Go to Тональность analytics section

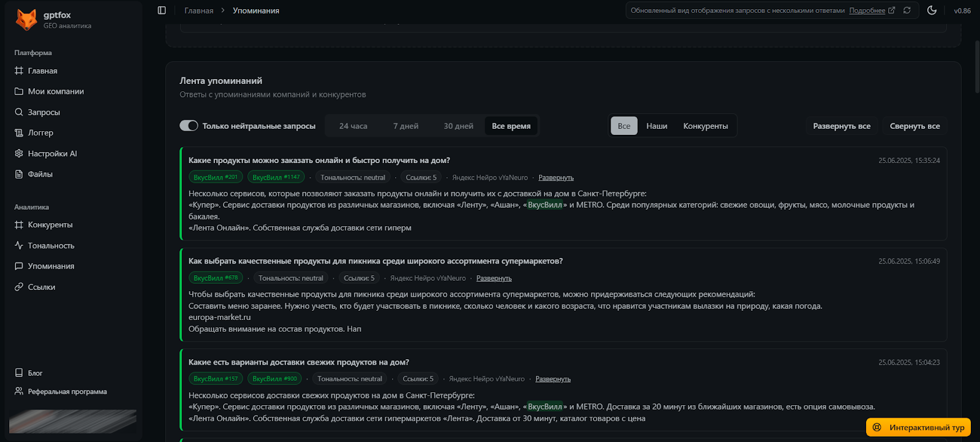point(51,246)
